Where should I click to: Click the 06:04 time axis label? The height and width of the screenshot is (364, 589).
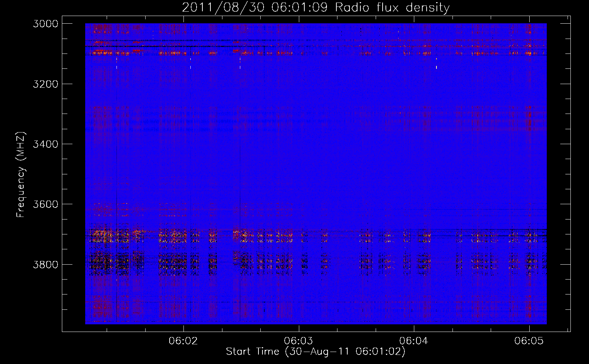414,341
